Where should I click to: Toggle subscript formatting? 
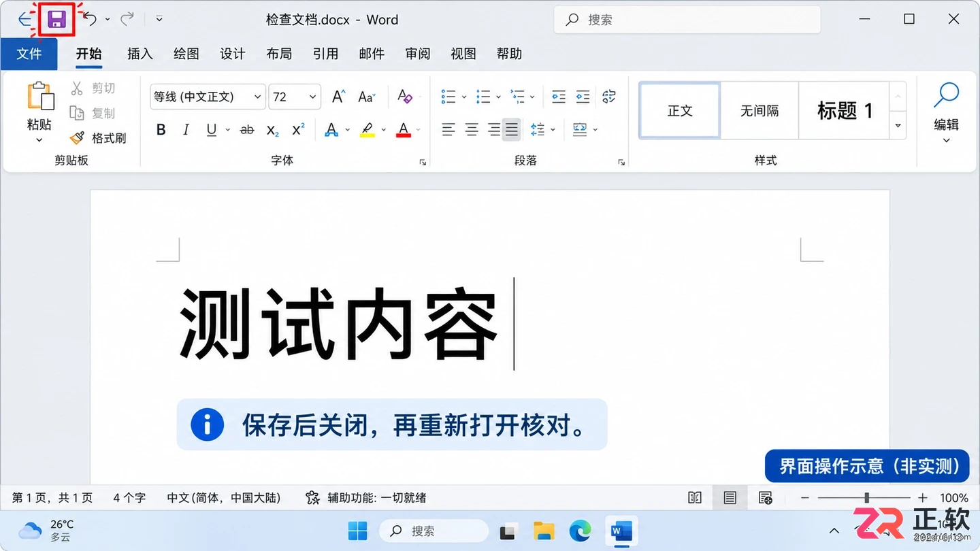[272, 129]
